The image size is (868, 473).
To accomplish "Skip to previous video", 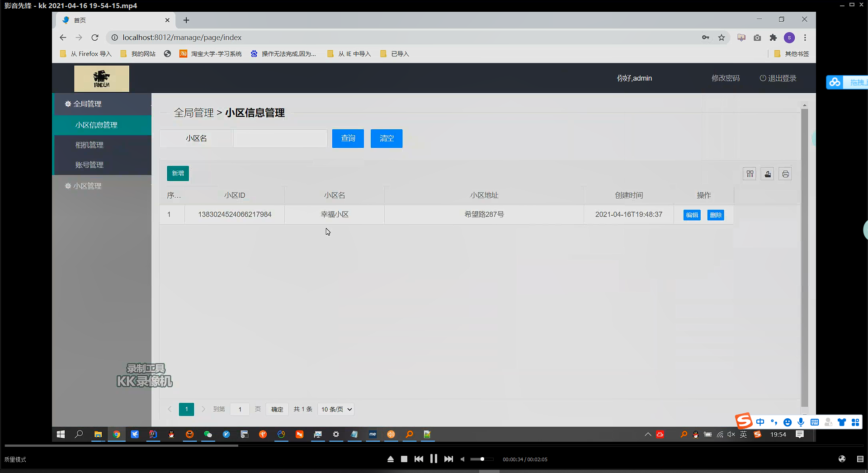I will (x=419, y=459).
